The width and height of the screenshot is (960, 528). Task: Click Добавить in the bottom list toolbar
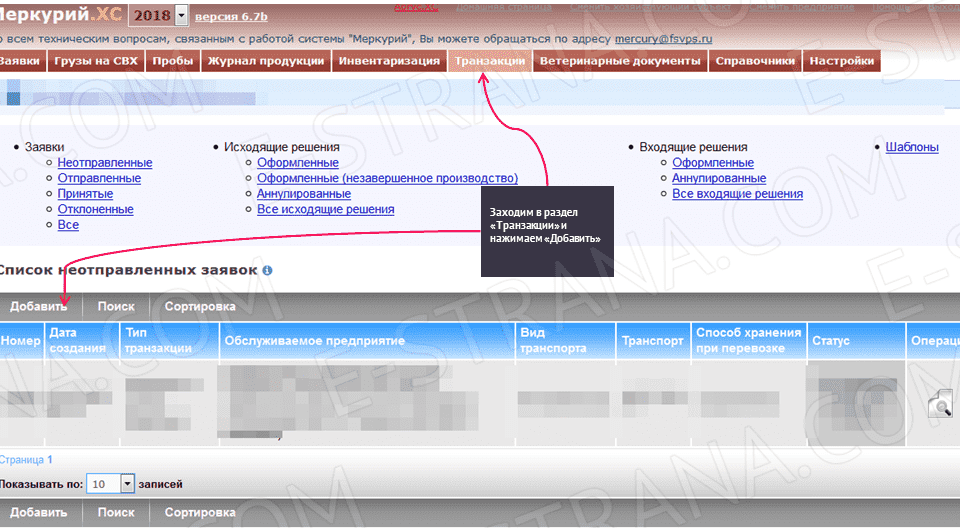(39, 512)
